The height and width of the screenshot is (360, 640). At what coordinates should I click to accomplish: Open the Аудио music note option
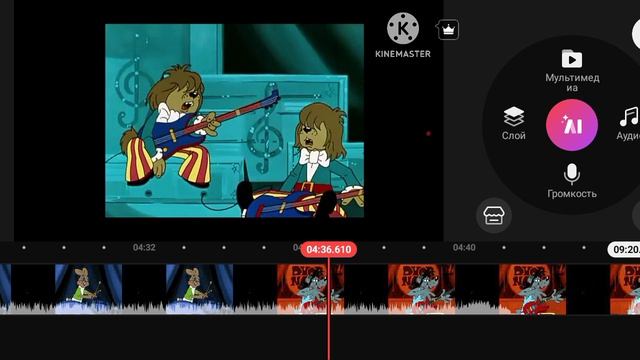point(629,124)
